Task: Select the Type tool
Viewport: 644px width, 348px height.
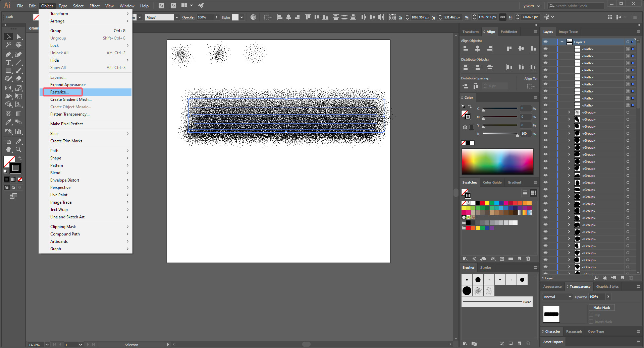Action: [8, 63]
